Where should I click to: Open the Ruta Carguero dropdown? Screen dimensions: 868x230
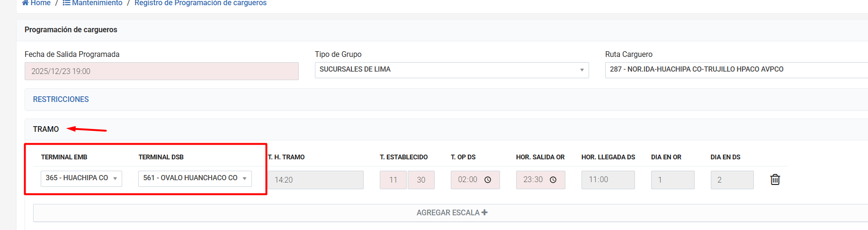pos(736,70)
